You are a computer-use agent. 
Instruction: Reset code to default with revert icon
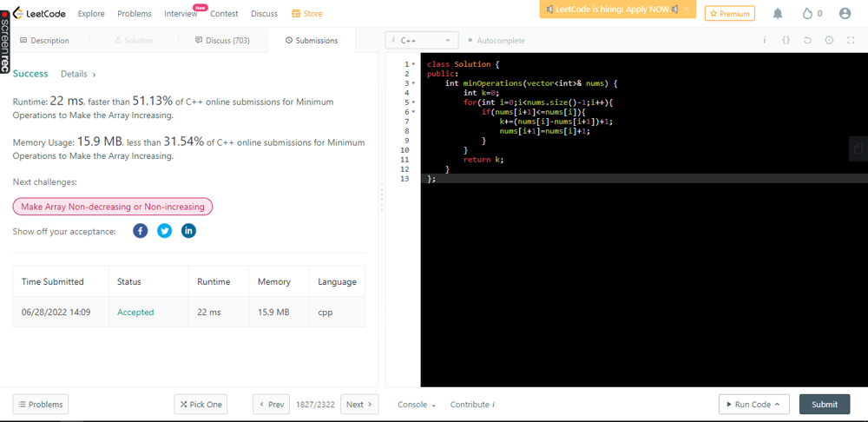(x=807, y=40)
